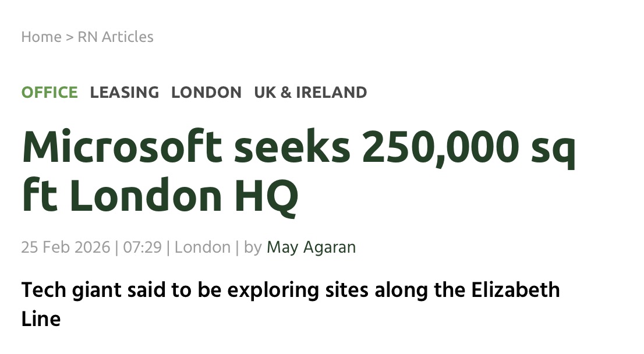Open the LEASING category tag

(125, 92)
